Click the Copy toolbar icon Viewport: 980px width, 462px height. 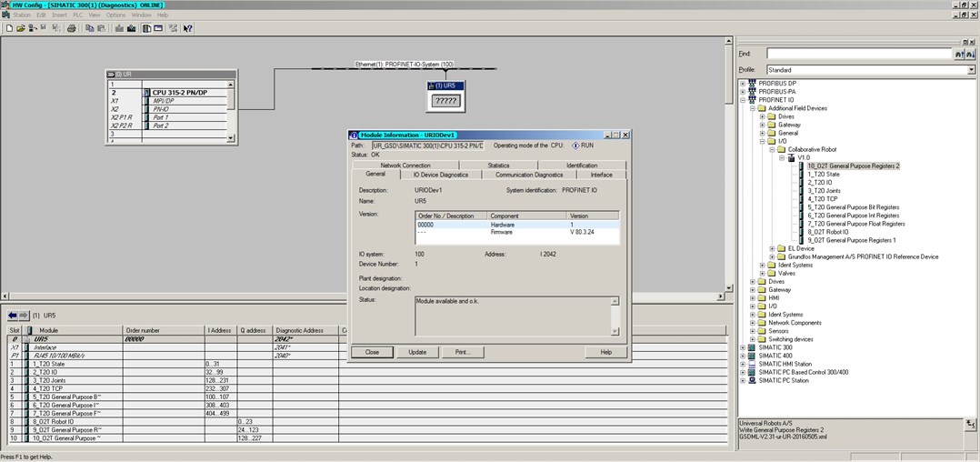point(90,28)
